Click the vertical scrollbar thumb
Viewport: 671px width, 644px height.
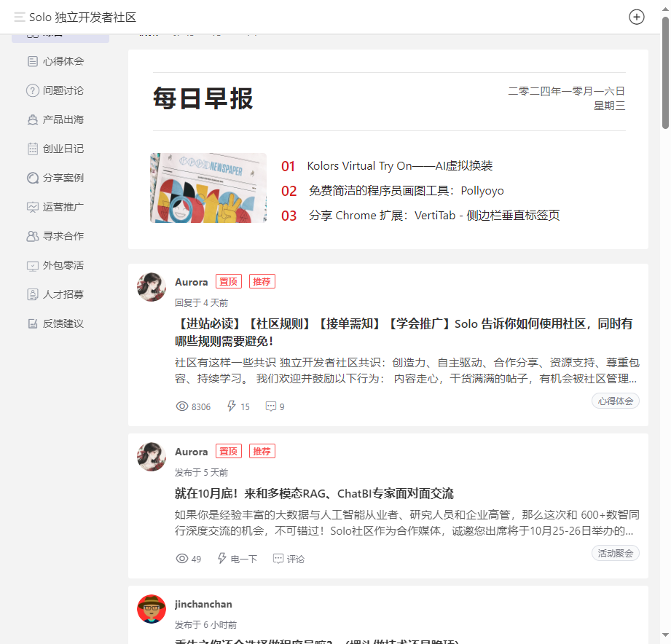[665, 73]
